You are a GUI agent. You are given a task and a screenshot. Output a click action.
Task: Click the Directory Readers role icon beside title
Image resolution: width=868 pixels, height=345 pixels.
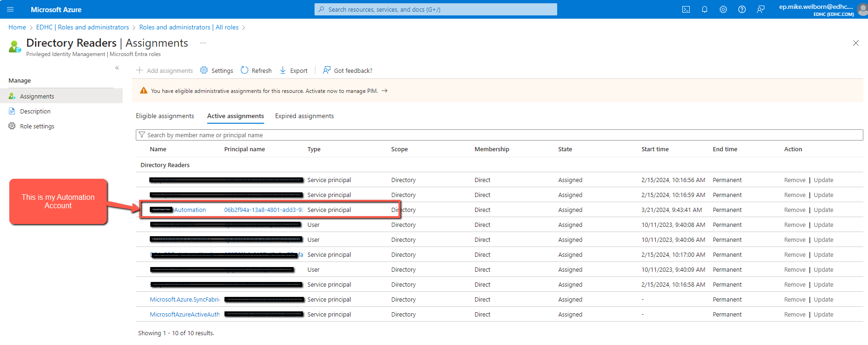click(15, 46)
